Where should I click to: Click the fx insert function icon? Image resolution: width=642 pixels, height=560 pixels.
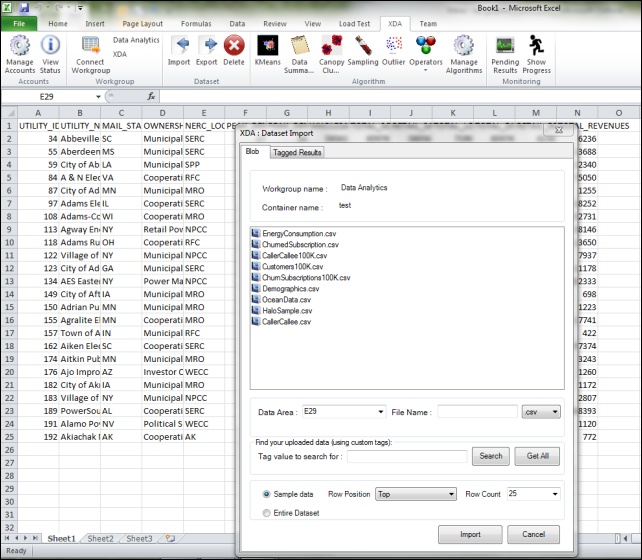151,96
